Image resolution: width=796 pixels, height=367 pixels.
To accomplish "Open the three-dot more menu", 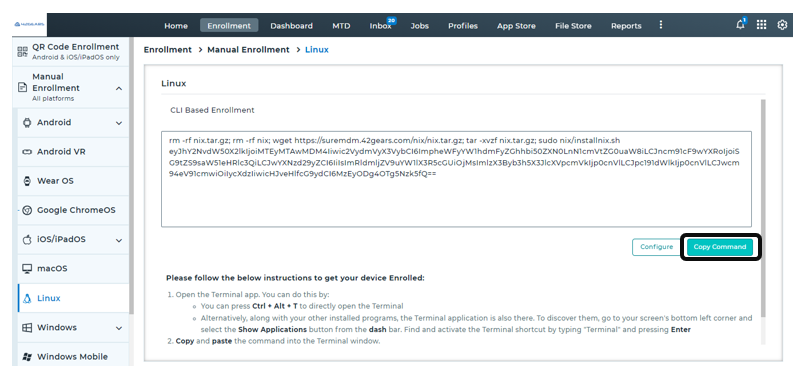I will click(660, 25).
